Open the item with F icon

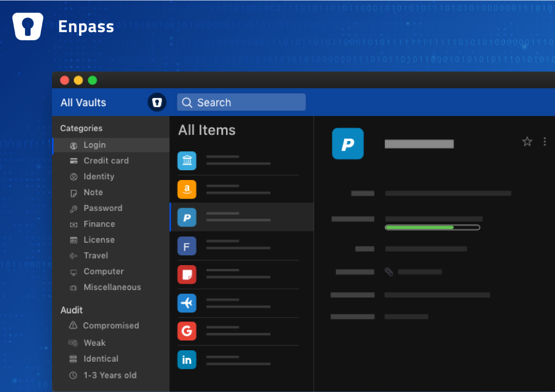pyautogui.click(x=241, y=246)
